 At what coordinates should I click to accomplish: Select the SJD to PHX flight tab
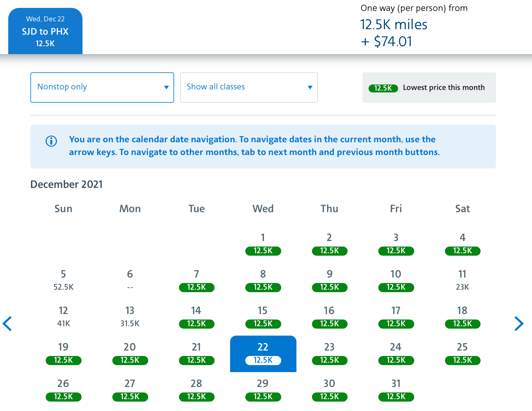point(45,31)
